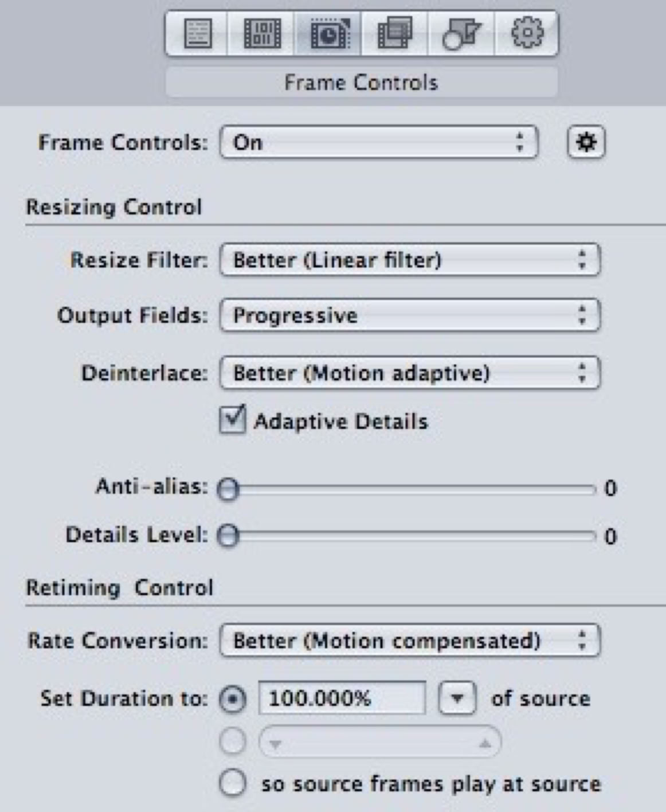
Task: Click the automatic gear button beside Frame Controls
Action: point(586,142)
